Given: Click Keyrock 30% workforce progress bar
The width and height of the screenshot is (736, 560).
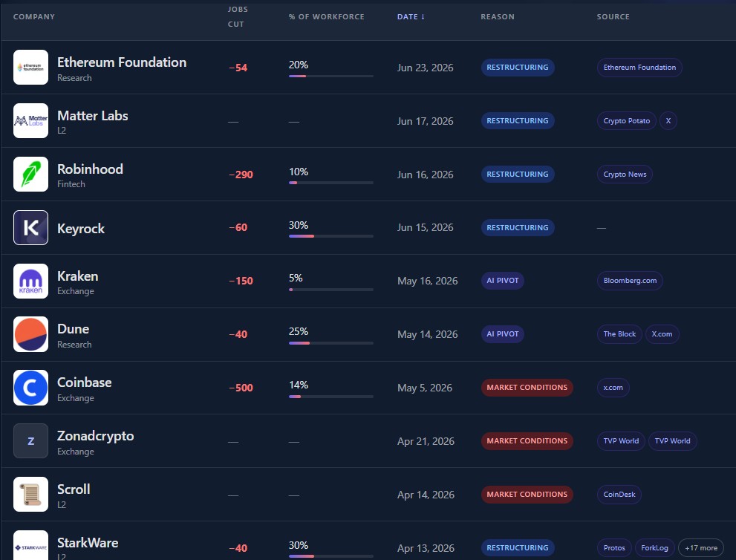Looking at the screenshot, I should [x=331, y=236].
